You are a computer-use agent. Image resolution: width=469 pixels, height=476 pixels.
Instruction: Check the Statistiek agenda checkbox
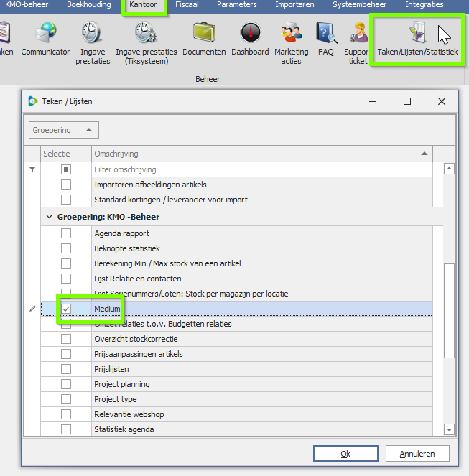coord(66,429)
